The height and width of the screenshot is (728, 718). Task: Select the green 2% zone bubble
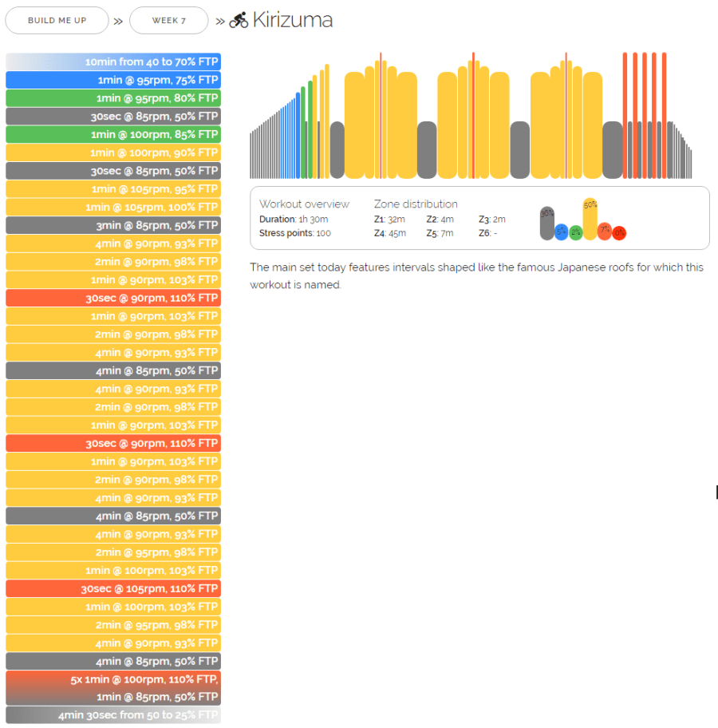576,232
